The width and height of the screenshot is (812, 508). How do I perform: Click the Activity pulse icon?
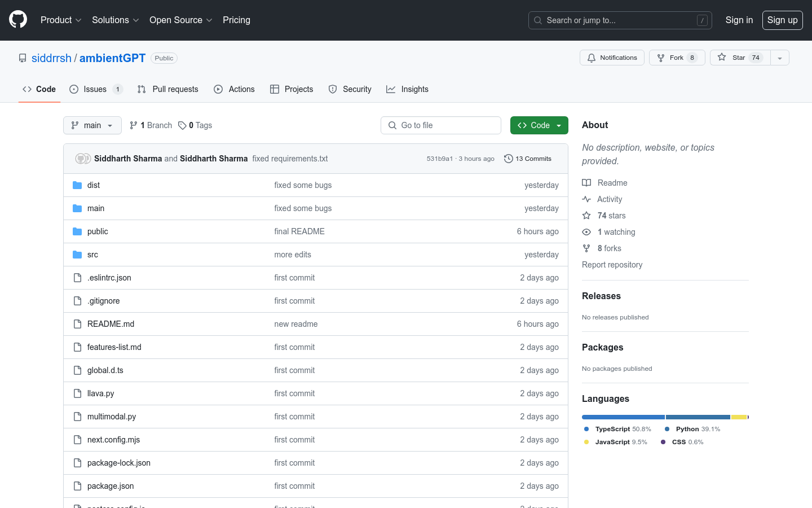(586, 199)
